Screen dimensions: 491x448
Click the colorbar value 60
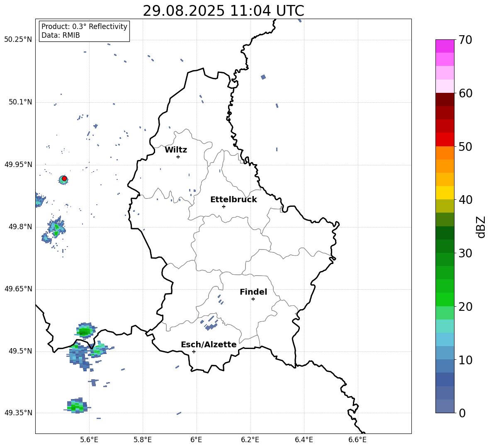point(465,93)
